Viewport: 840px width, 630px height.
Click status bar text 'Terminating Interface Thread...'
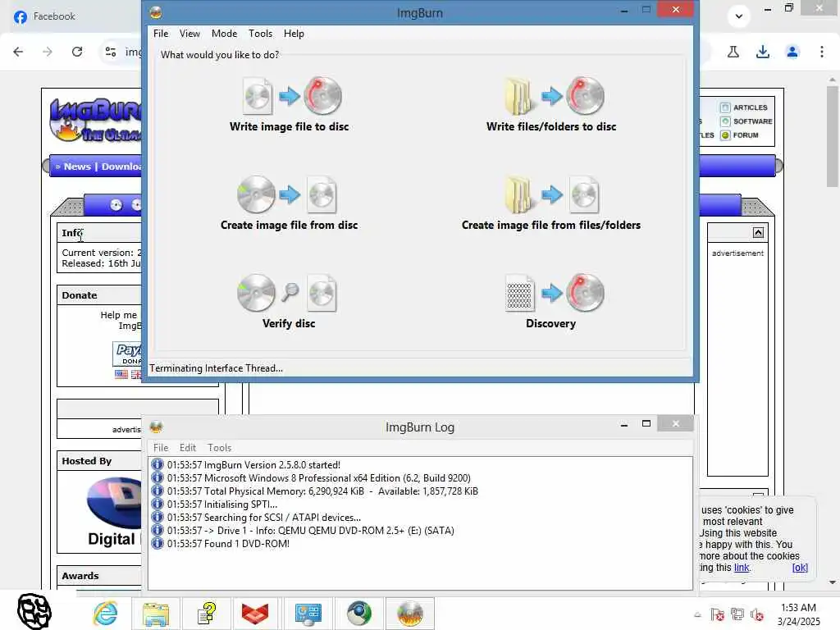(x=216, y=368)
